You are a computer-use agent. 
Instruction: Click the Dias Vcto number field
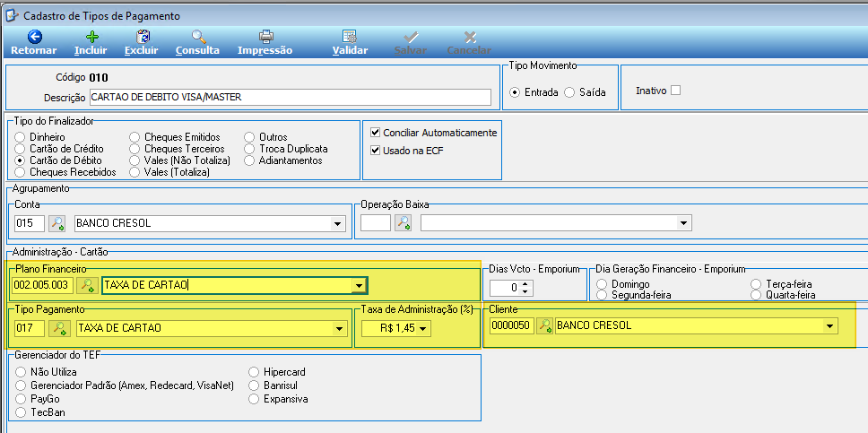click(506, 288)
